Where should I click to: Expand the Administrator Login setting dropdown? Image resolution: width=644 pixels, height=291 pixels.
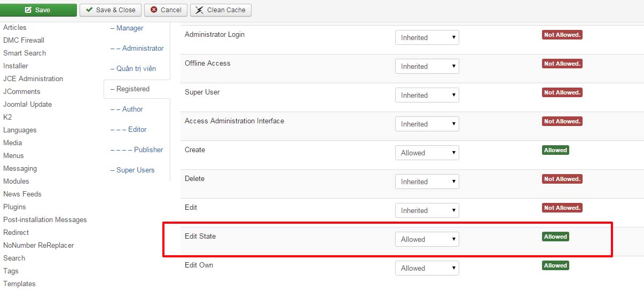pos(427,37)
